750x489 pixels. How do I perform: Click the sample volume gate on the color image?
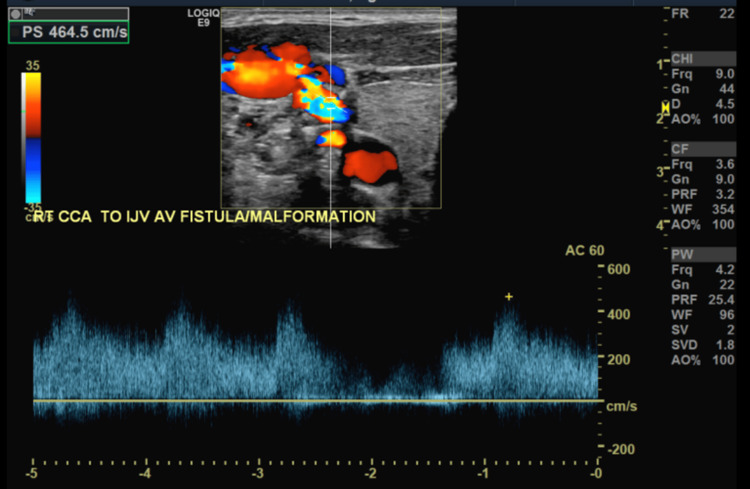[331, 104]
